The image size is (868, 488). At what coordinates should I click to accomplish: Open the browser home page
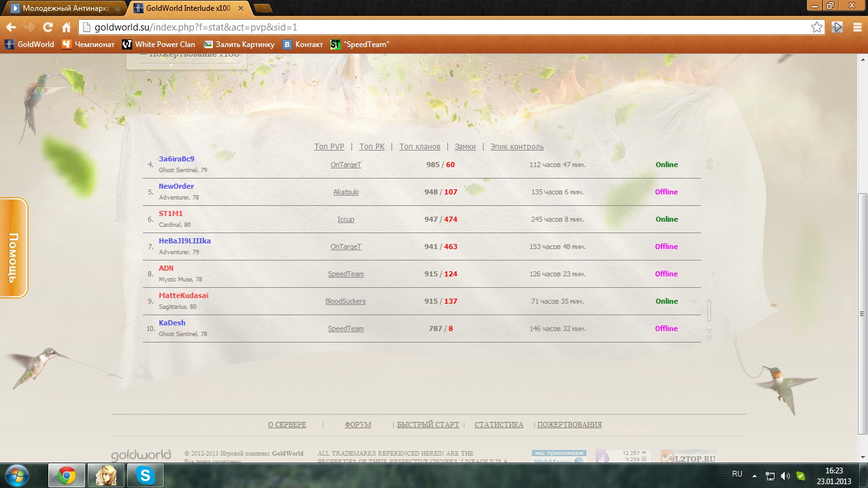[66, 27]
